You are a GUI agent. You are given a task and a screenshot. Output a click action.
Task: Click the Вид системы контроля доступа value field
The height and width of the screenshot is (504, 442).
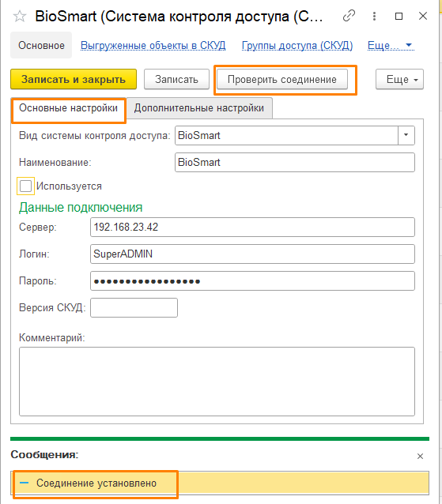(x=286, y=135)
